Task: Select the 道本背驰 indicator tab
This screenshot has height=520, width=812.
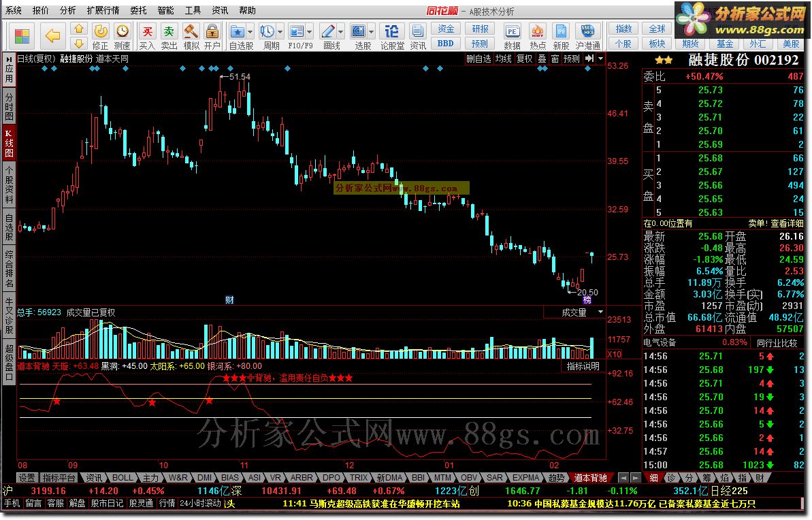Action: click(x=590, y=478)
